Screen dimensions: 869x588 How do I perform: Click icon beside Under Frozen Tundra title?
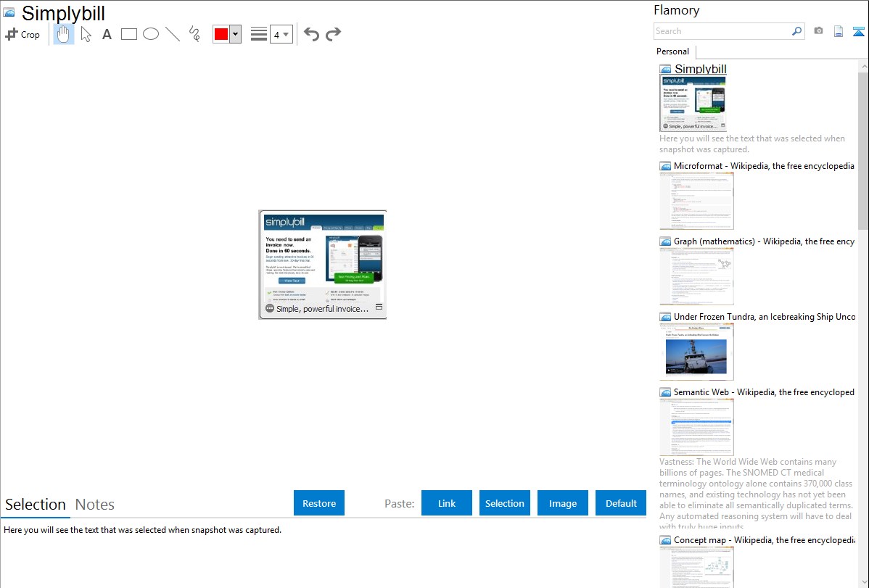(x=665, y=317)
